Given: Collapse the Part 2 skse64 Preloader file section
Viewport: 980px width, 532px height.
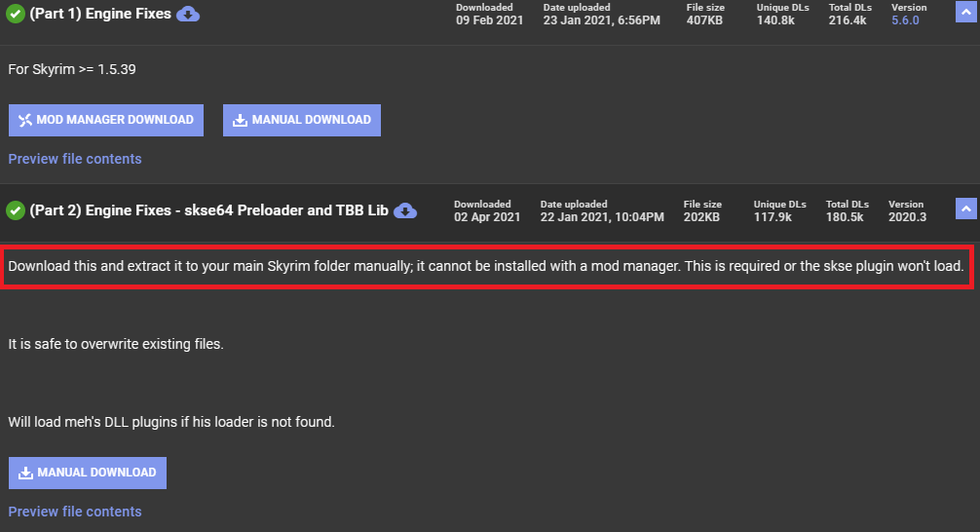Looking at the screenshot, I should click(966, 209).
